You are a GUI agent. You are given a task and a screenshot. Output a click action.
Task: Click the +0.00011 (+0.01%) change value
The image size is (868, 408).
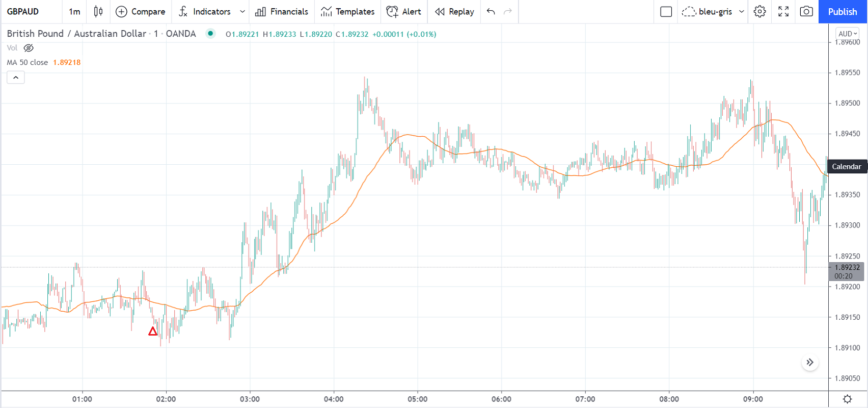tap(404, 34)
